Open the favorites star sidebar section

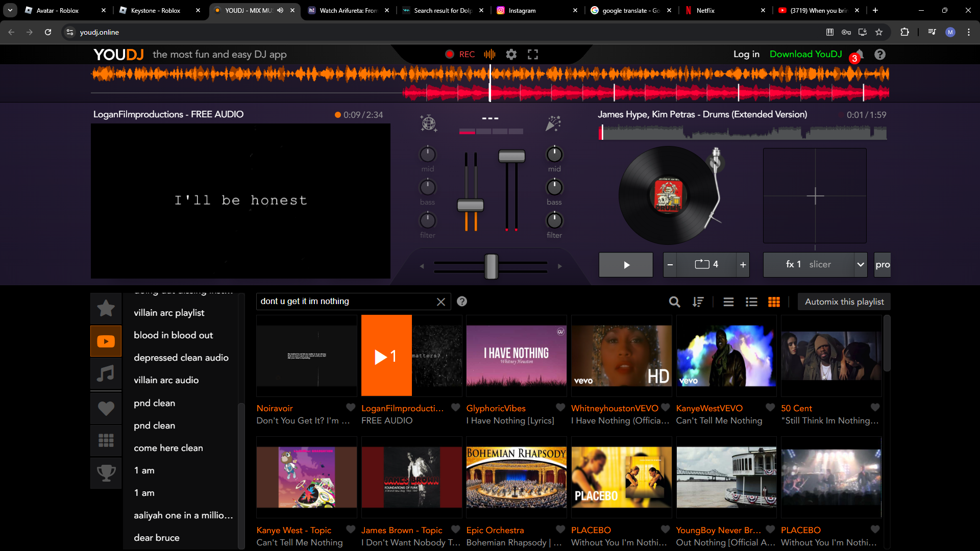coord(106,308)
